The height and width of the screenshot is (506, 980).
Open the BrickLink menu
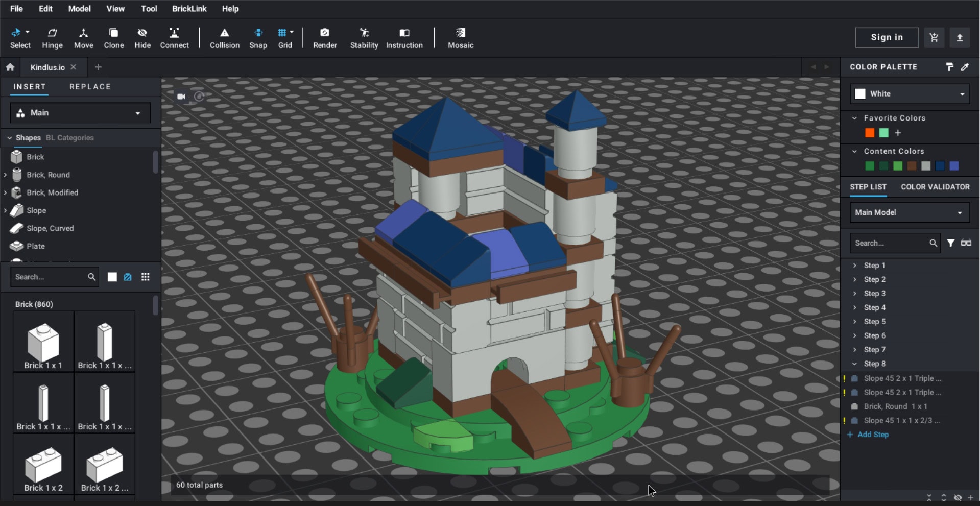point(189,9)
